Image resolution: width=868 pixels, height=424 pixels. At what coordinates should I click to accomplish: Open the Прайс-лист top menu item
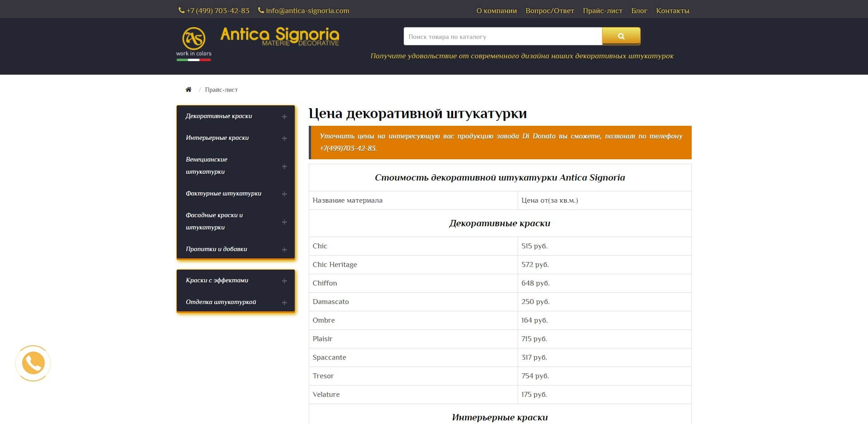click(603, 10)
